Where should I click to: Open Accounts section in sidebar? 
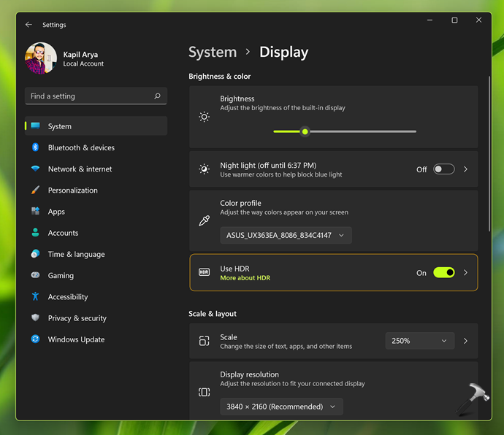click(x=63, y=233)
